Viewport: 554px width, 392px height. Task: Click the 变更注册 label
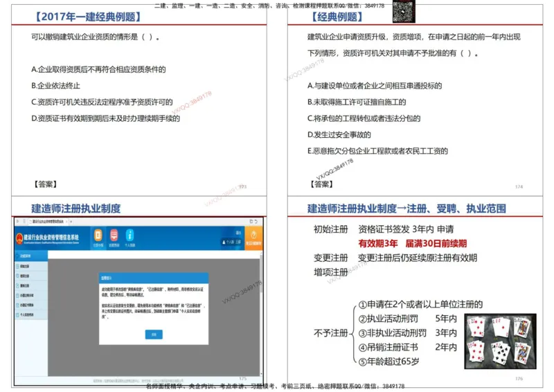[331, 258]
